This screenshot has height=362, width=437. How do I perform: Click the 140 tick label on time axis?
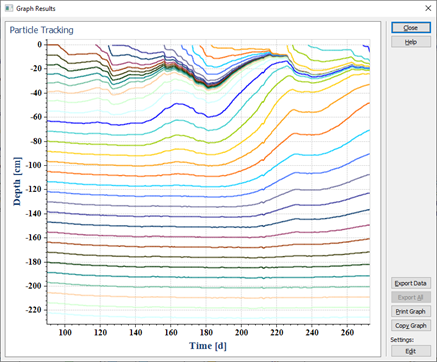(x=135, y=332)
